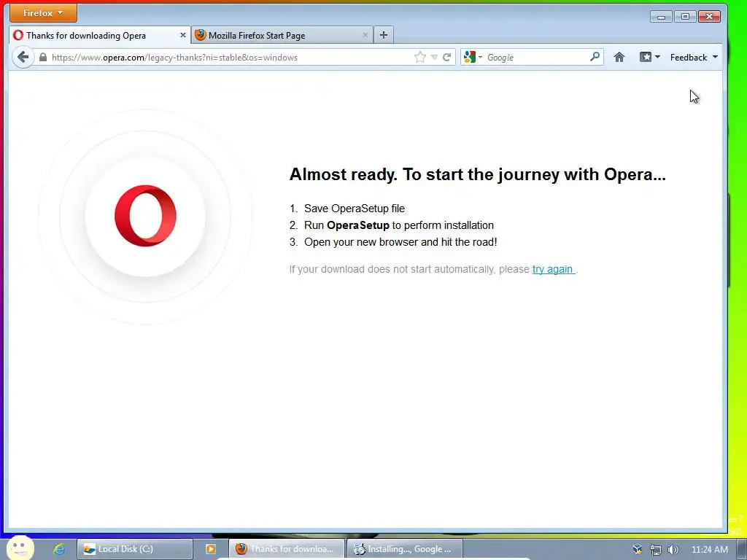
Task: Click the padlock site identity icon
Action: click(x=43, y=57)
